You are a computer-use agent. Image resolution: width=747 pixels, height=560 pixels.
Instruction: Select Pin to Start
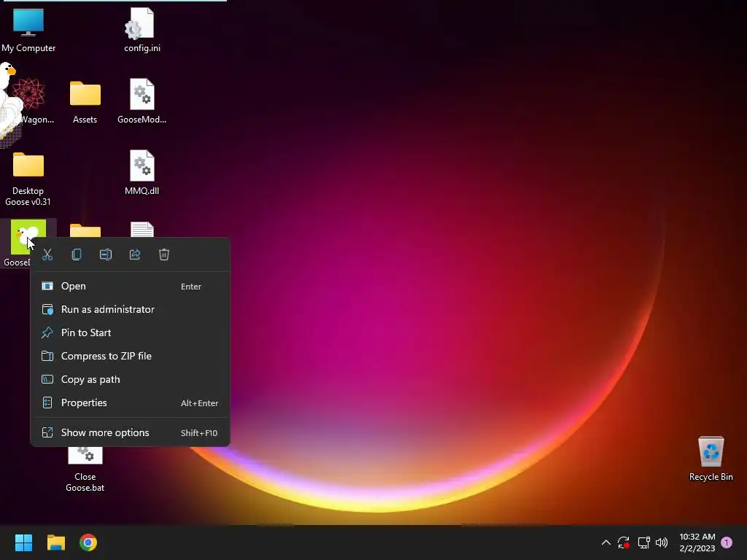(130, 332)
